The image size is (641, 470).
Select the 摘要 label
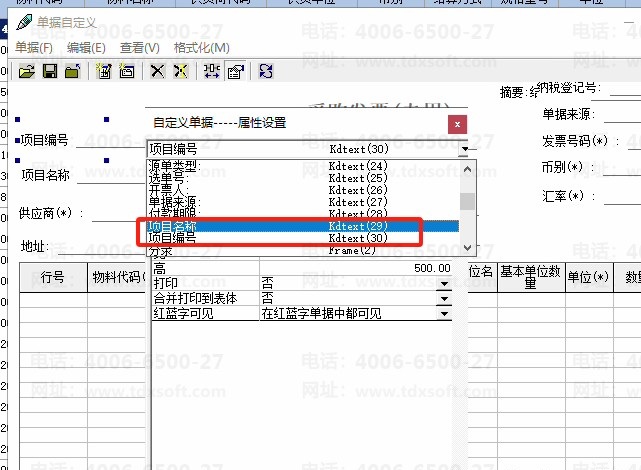click(513, 92)
